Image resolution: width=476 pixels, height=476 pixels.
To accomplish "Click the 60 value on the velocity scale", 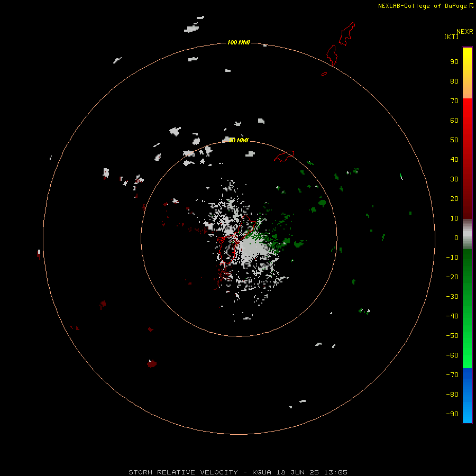I will [454, 120].
